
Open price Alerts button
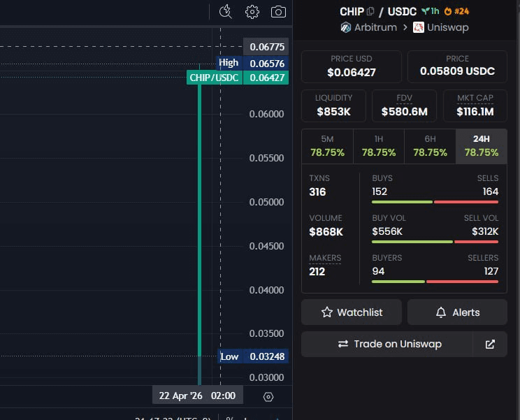(x=458, y=312)
